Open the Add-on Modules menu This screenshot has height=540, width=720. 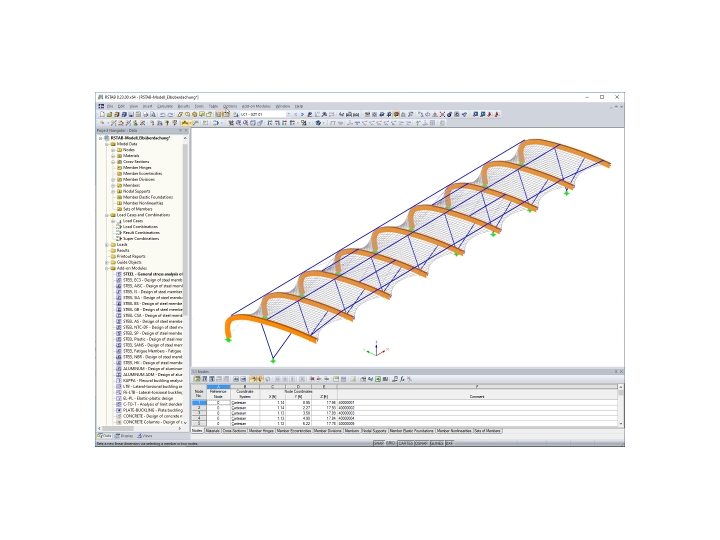coord(256,106)
